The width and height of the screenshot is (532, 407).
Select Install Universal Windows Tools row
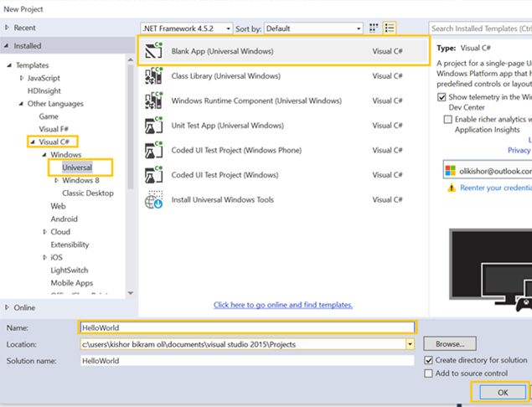tap(284, 199)
